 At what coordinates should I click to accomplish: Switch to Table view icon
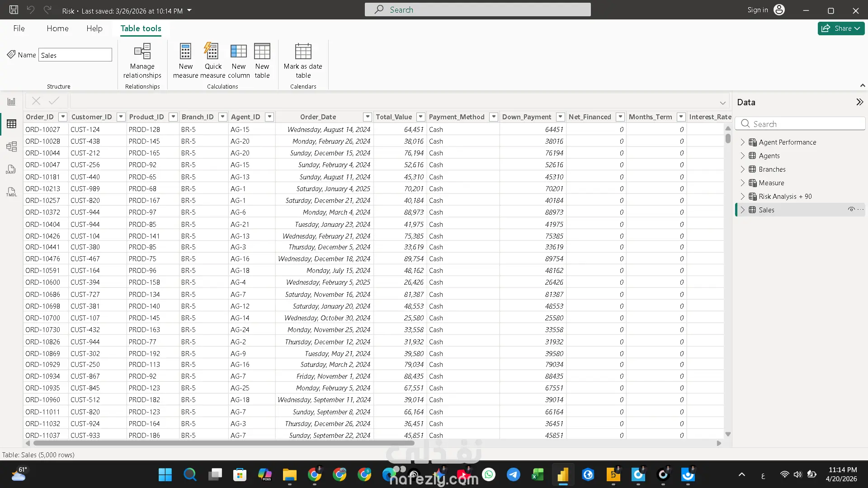[11, 124]
